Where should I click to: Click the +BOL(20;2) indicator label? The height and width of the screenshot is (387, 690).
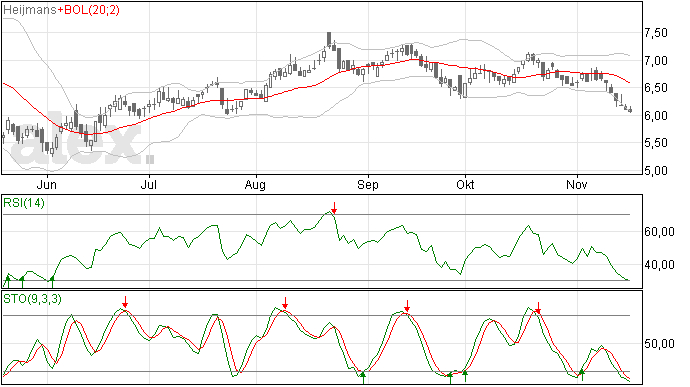pyautogui.click(x=88, y=10)
